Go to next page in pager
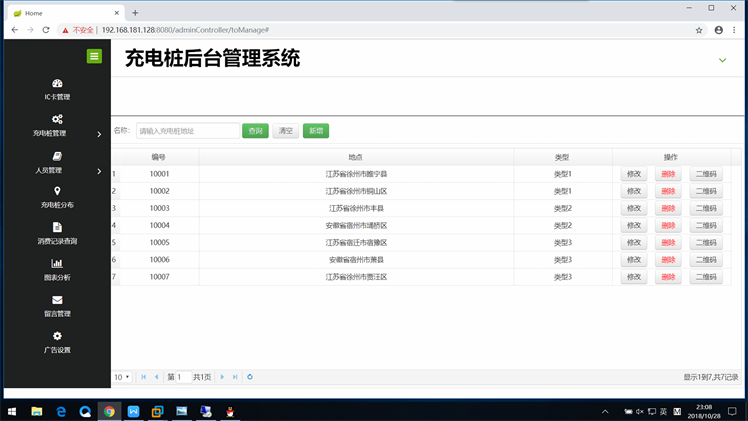 pos(222,377)
